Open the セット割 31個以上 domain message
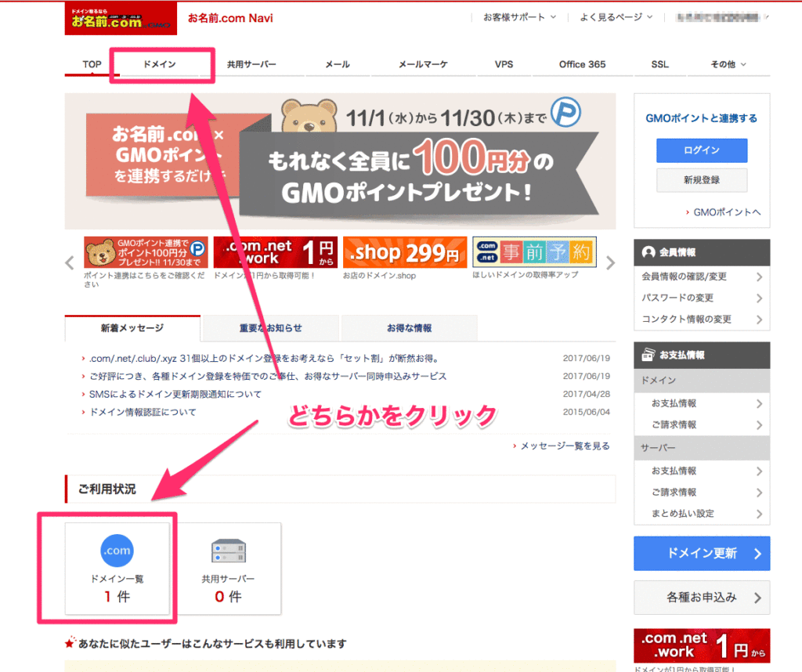The image size is (802, 672). point(264,359)
